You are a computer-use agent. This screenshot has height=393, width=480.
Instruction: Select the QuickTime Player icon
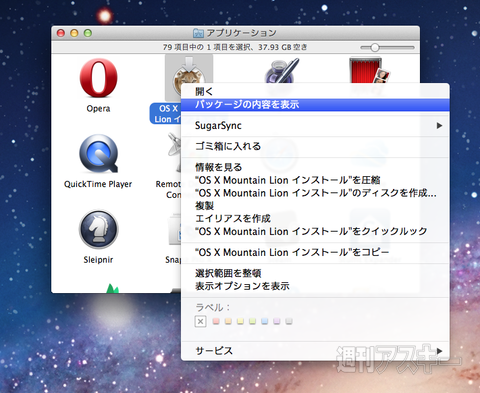98,154
